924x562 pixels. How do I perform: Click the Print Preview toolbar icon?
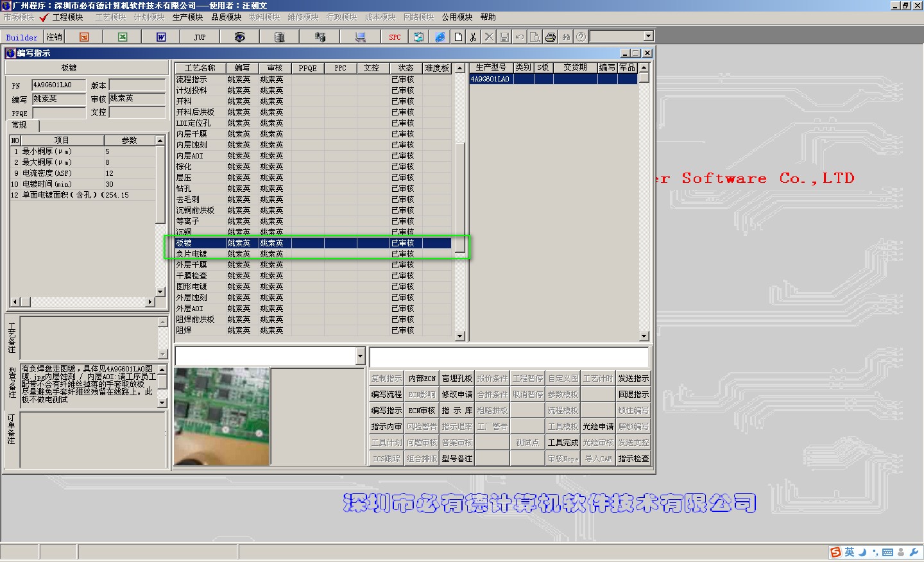tap(535, 37)
